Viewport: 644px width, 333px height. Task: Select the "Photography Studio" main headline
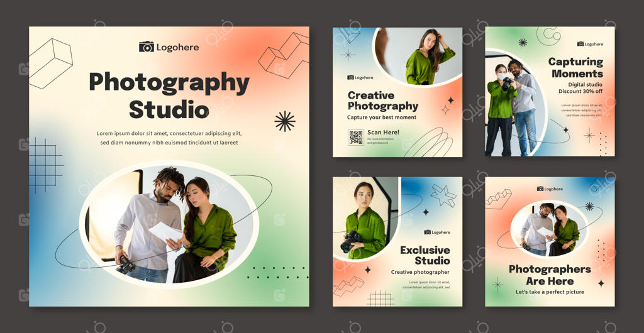(x=169, y=95)
